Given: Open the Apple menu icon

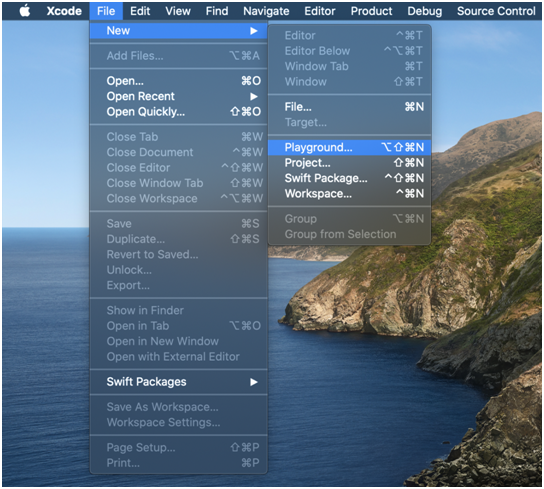Looking at the screenshot, I should point(25,11).
